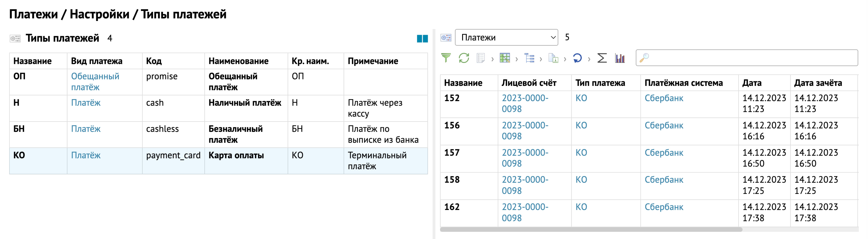This screenshot has width=868, height=239.
Task: Open Сбербанк link in row 152
Action: coord(664,98)
